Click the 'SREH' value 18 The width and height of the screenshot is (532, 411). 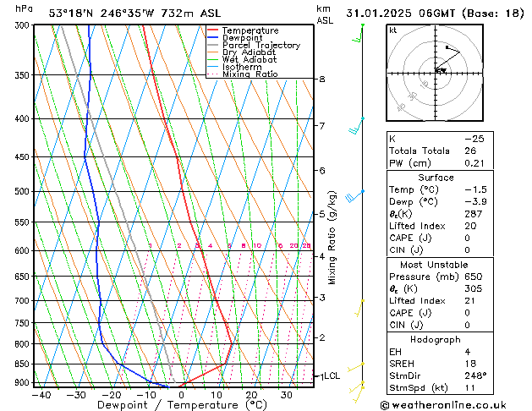tap(470, 364)
